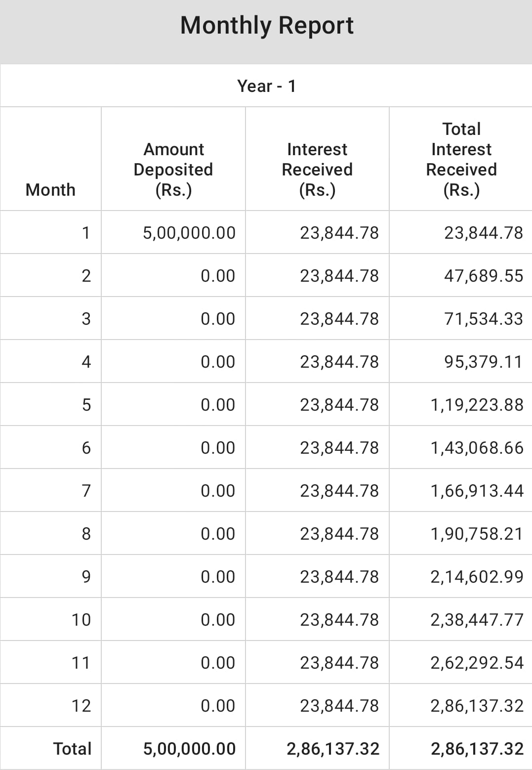This screenshot has width=532, height=770.
Task: Click the month 10 row number
Action: [x=81, y=620]
